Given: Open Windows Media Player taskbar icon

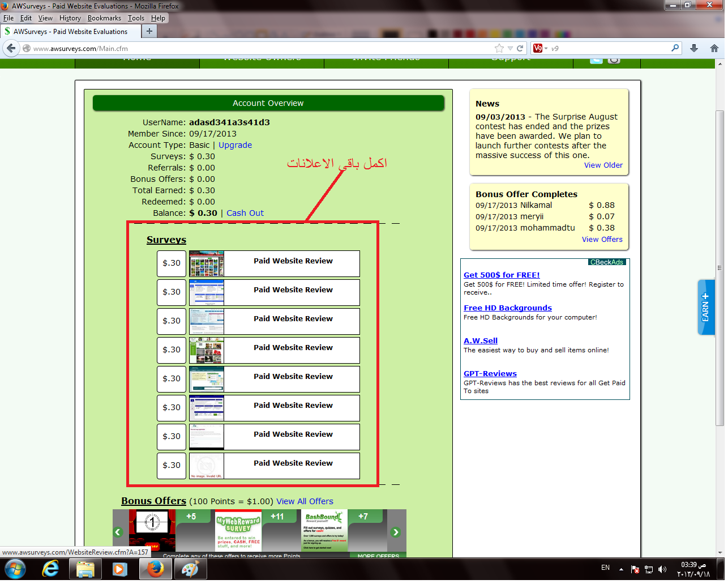Looking at the screenshot, I should 120,569.
